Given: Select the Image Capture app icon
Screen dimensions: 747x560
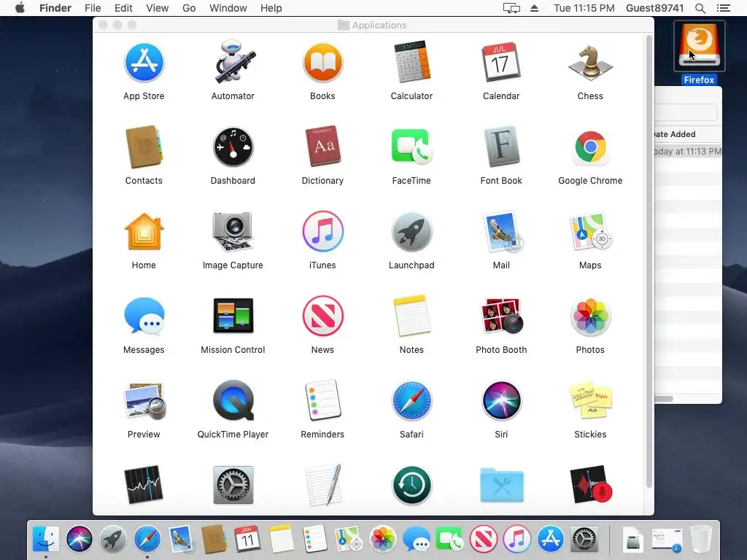Looking at the screenshot, I should click(x=233, y=232).
